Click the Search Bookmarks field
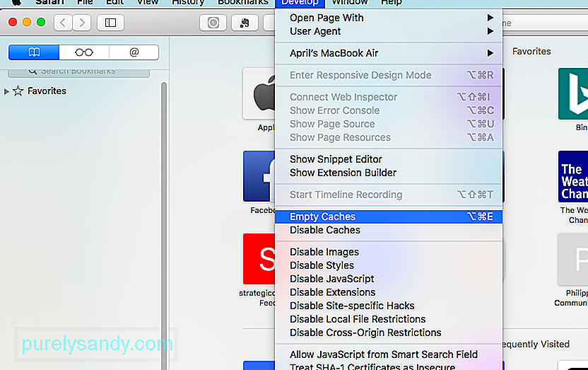Image resolution: width=588 pixels, height=370 pixels. [x=78, y=72]
